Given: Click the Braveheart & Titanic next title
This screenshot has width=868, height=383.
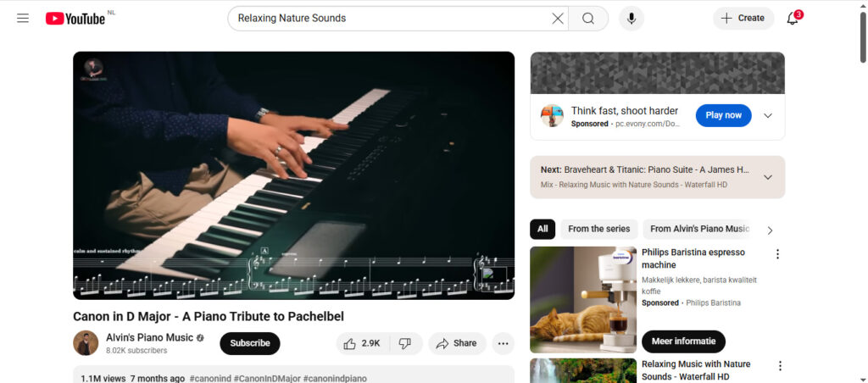Looking at the screenshot, I should point(657,170).
